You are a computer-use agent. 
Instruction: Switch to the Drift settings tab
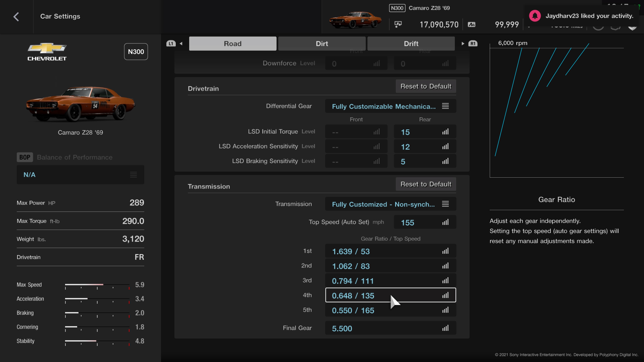tap(411, 43)
